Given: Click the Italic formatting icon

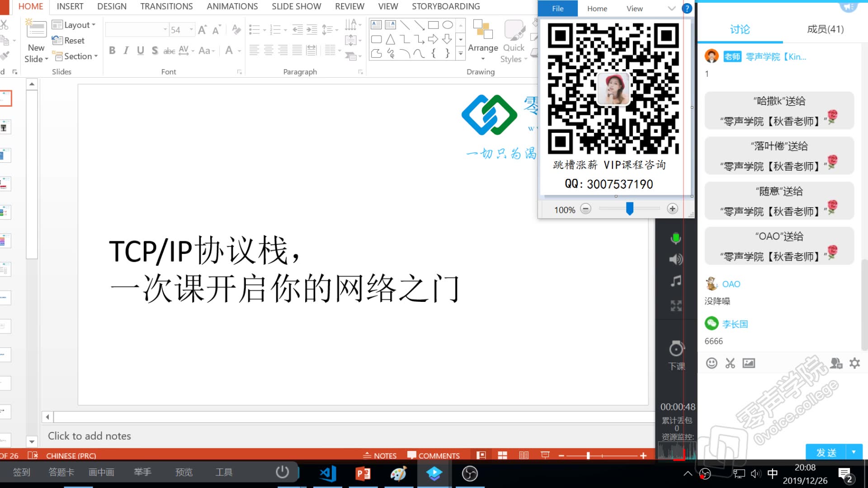Looking at the screenshot, I should tap(126, 51).
